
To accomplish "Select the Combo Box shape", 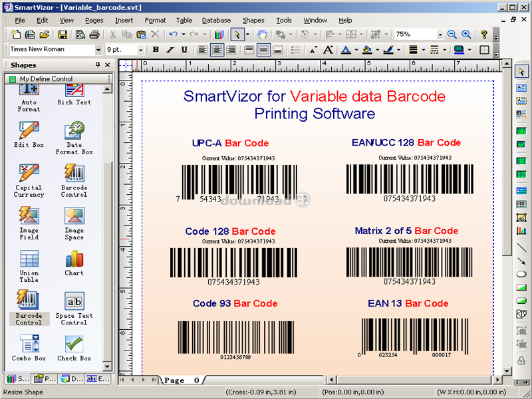I will [x=29, y=348].
